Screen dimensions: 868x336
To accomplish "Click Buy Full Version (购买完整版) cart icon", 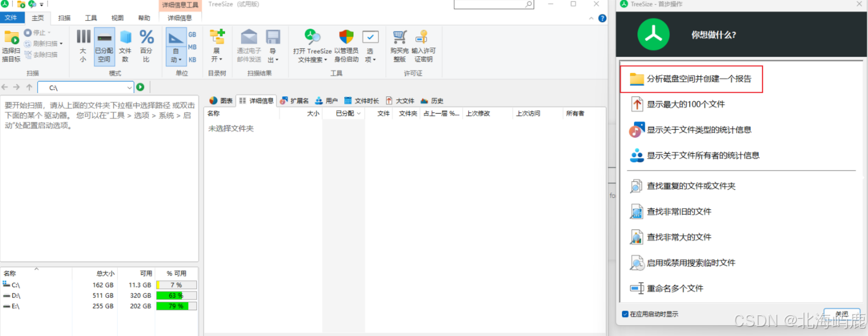I will point(399,37).
